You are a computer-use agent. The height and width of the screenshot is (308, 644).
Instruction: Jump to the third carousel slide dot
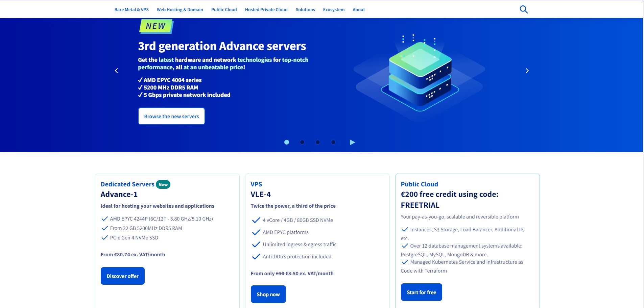(318, 142)
